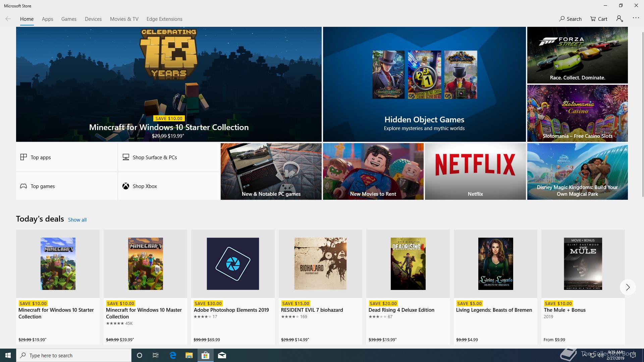Open New & Notable PC games tile
The height and width of the screenshot is (362, 644).
coord(271,172)
